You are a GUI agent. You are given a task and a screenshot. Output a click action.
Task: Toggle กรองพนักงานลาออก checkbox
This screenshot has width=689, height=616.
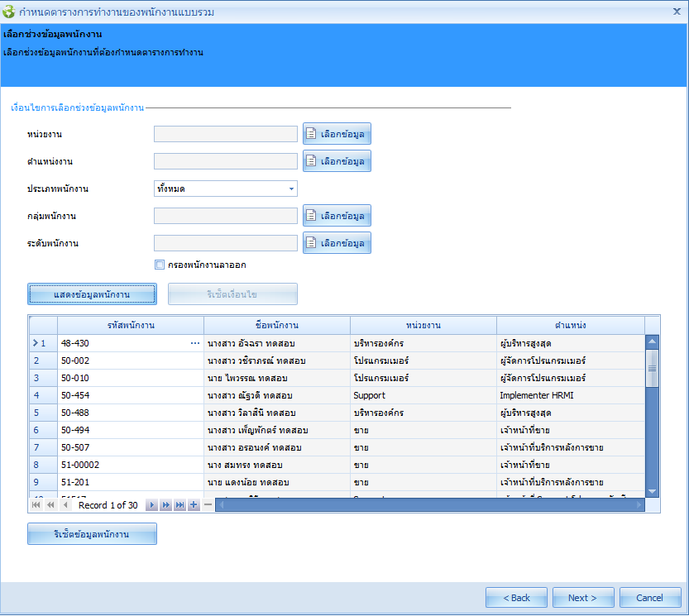click(160, 265)
